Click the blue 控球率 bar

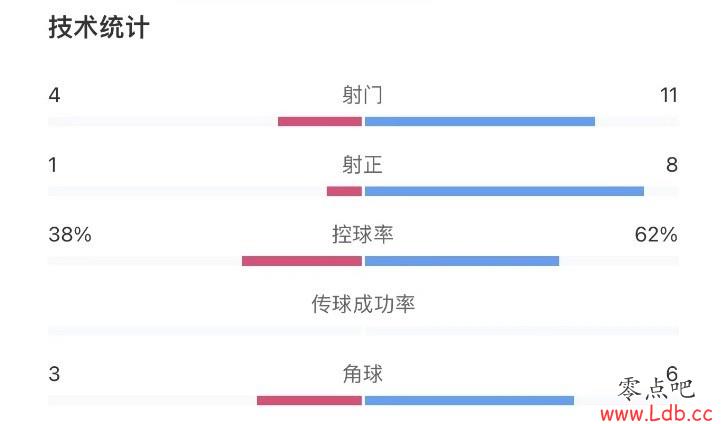click(x=462, y=261)
